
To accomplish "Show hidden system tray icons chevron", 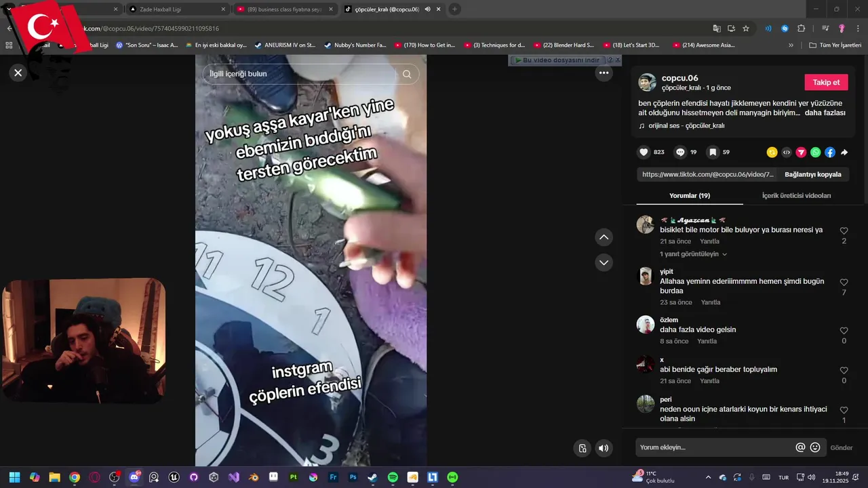I will click(708, 477).
